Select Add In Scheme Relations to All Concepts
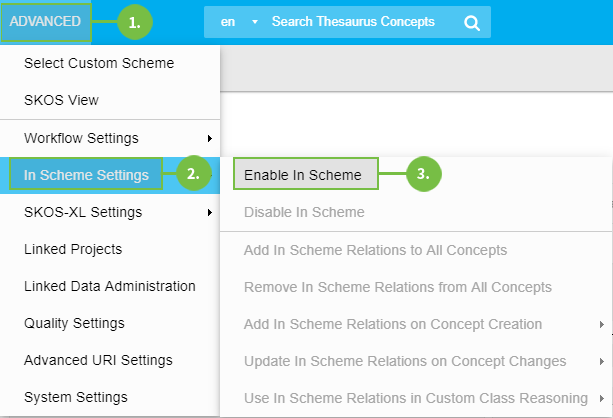The image size is (613, 418). 375,250
